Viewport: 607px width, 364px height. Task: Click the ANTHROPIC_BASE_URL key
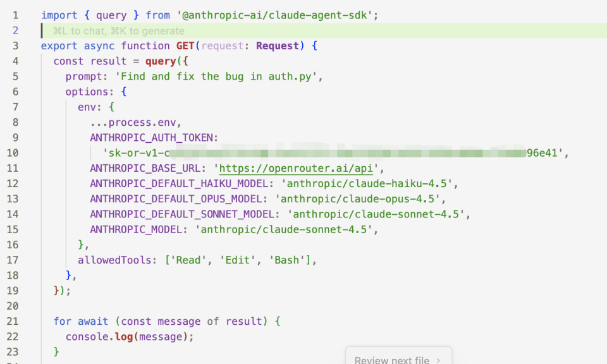click(x=145, y=168)
